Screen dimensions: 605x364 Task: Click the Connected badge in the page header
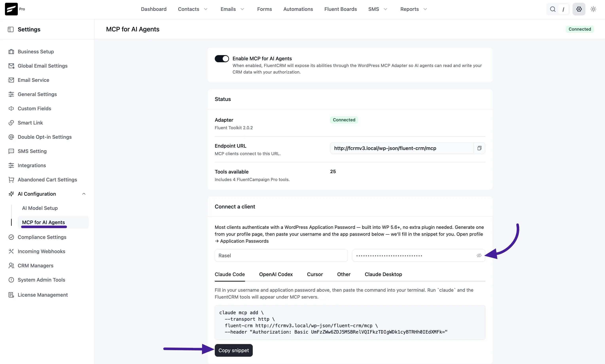click(x=580, y=29)
